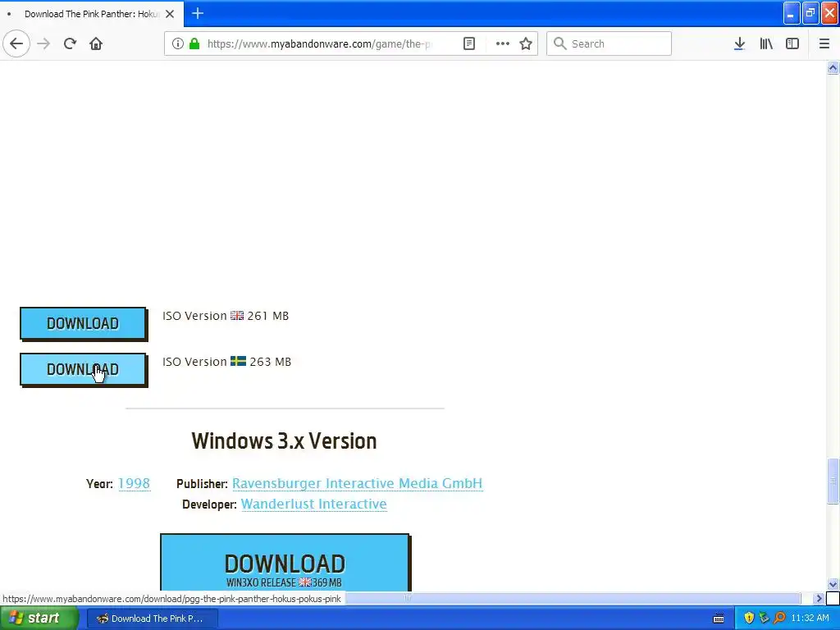Download the 261 MB English ISO version

click(x=83, y=323)
